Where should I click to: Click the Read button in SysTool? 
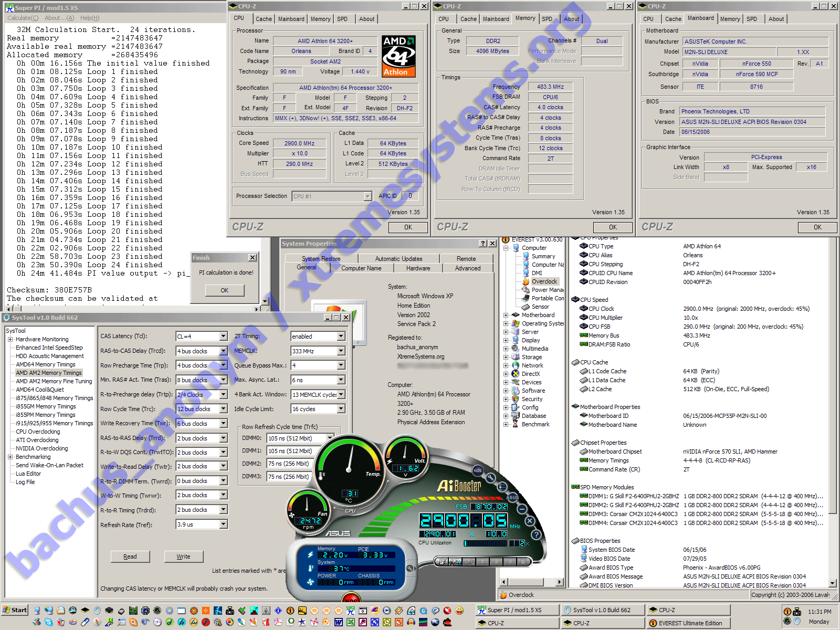pyautogui.click(x=130, y=556)
